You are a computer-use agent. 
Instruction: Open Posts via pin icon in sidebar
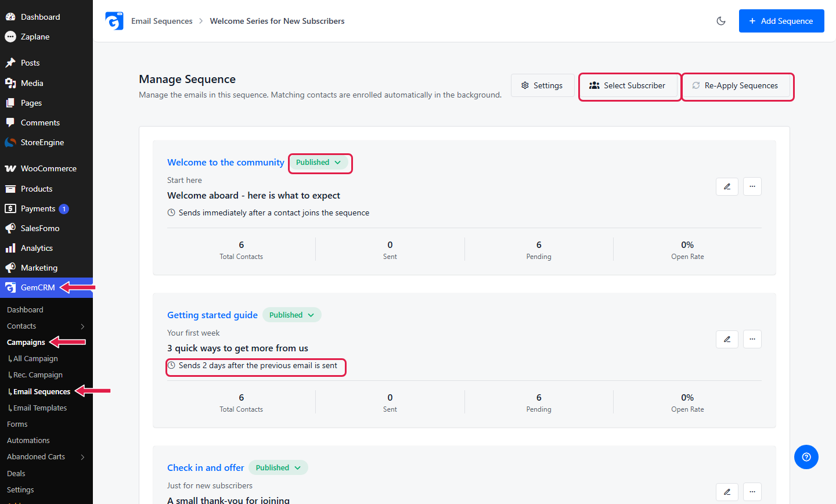(10, 63)
